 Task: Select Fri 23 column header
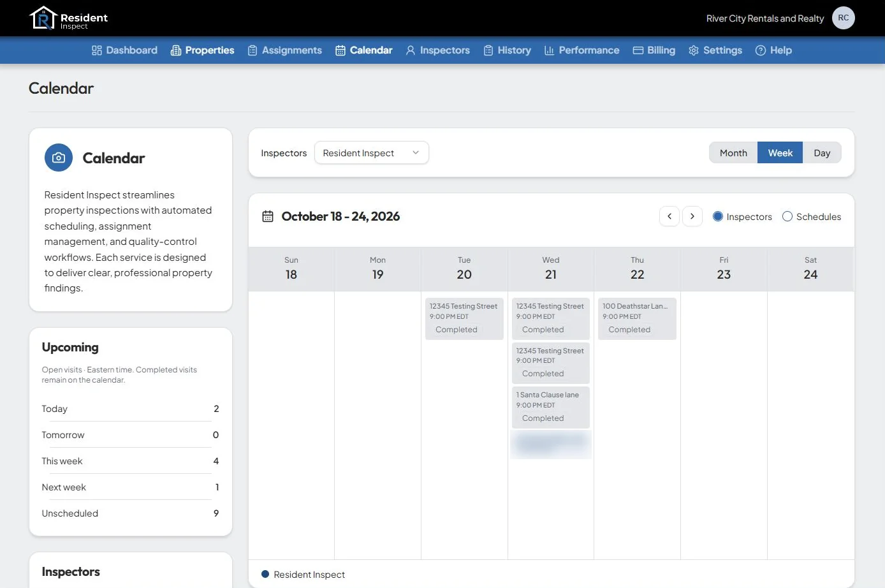(724, 268)
